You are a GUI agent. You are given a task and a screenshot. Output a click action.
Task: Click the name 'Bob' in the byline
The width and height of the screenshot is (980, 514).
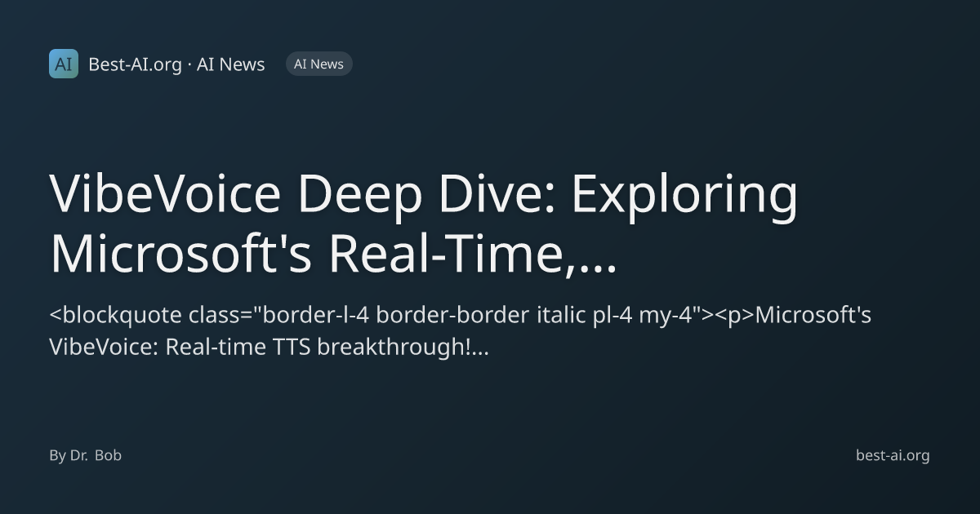pyautogui.click(x=108, y=455)
